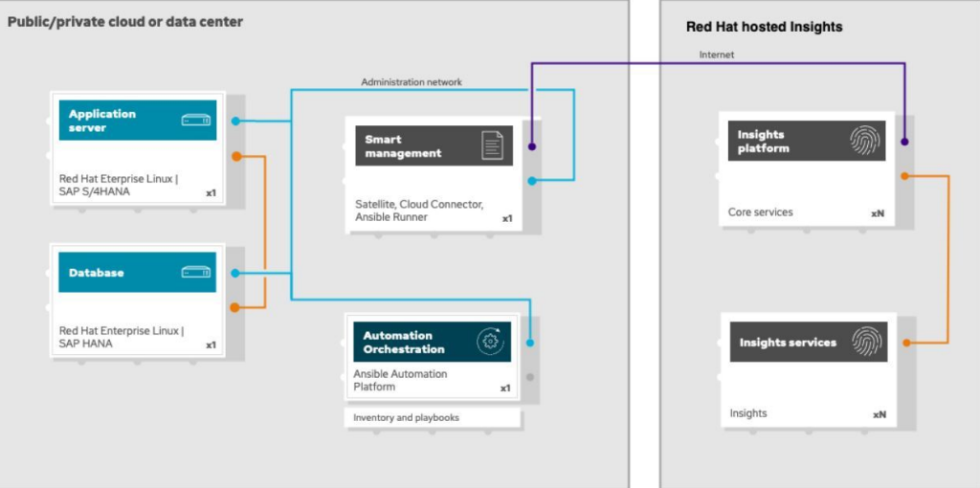The width and height of the screenshot is (980, 488).
Task: Select the Automation Orchestration title
Action: pos(404,342)
